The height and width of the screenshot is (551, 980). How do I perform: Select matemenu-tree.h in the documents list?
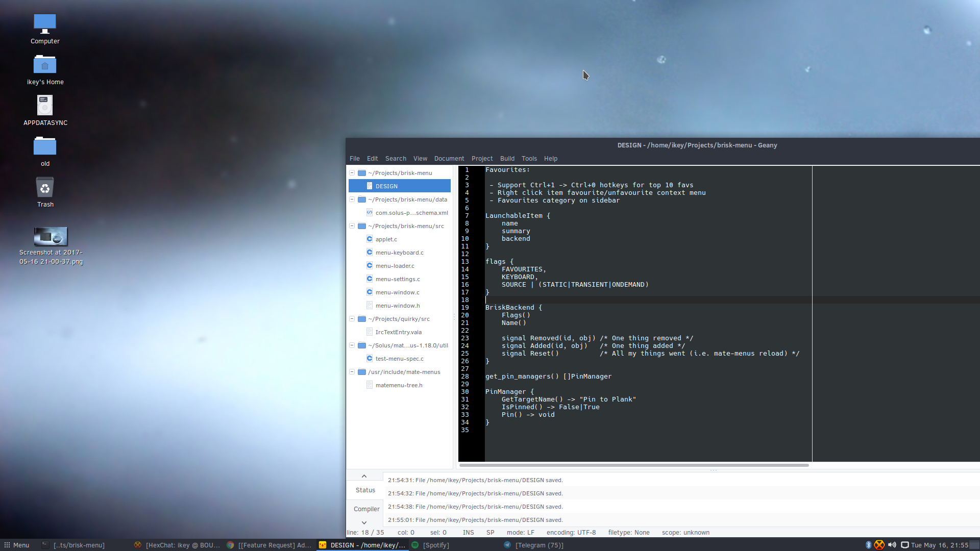pyautogui.click(x=399, y=385)
